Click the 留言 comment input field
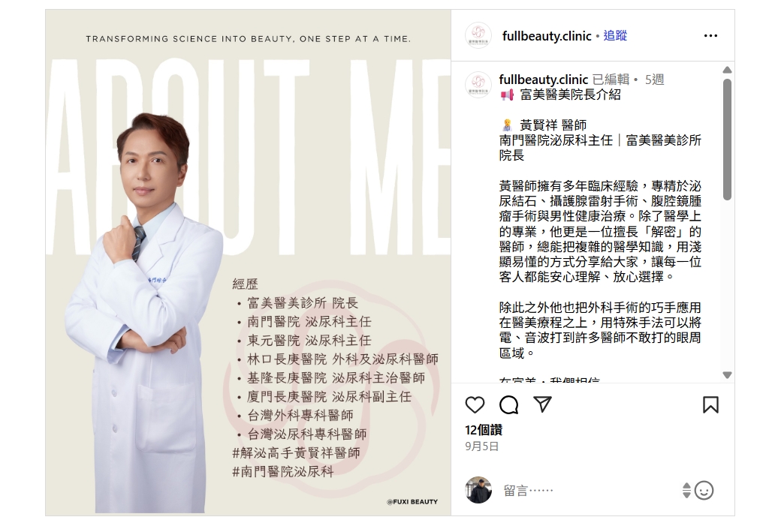 (589, 490)
